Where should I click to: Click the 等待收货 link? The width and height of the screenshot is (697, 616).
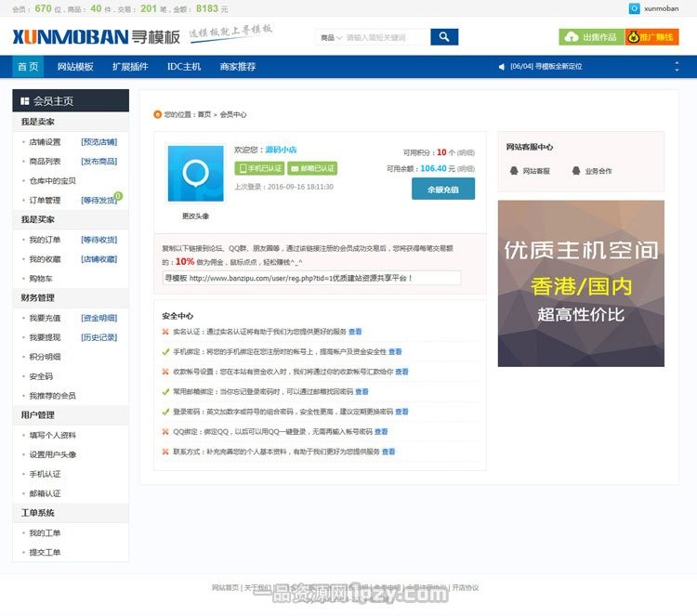click(x=99, y=240)
